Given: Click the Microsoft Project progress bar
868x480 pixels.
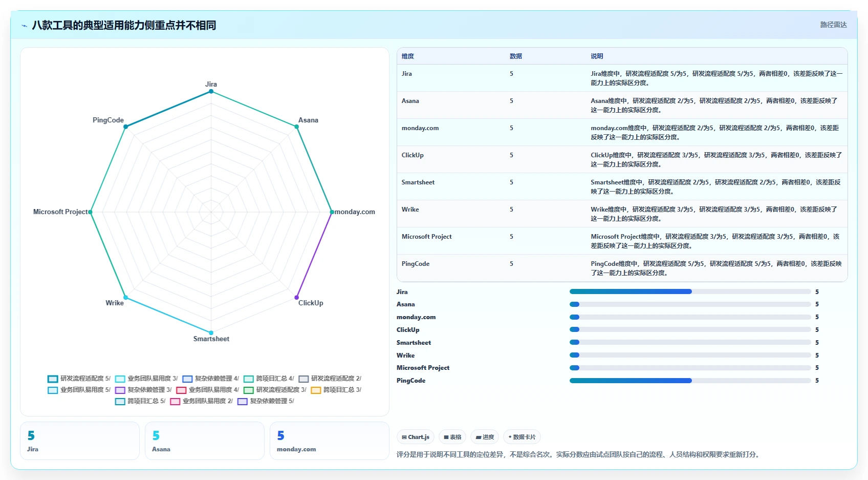Looking at the screenshot, I should (690, 368).
